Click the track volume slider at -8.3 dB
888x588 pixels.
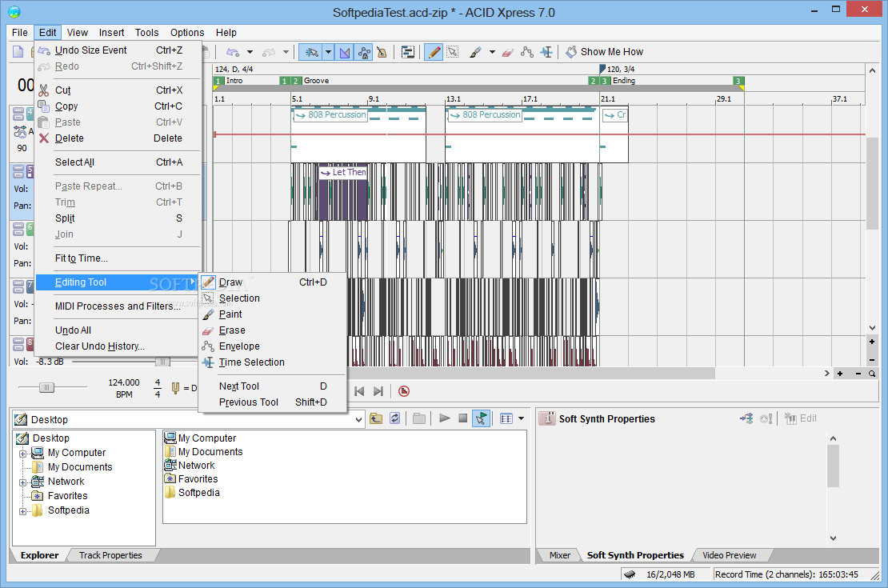point(162,362)
